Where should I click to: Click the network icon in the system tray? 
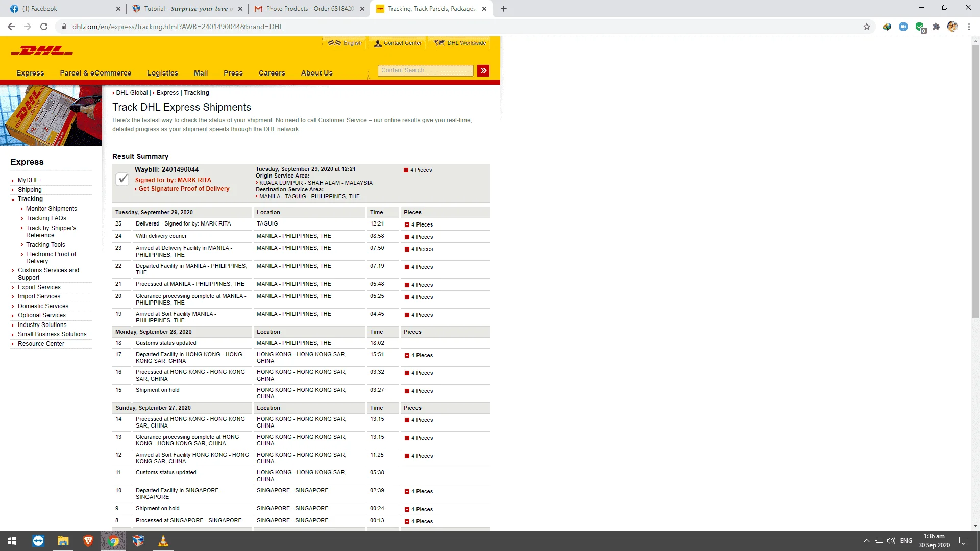pyautogui.click(x=879, y=541)
